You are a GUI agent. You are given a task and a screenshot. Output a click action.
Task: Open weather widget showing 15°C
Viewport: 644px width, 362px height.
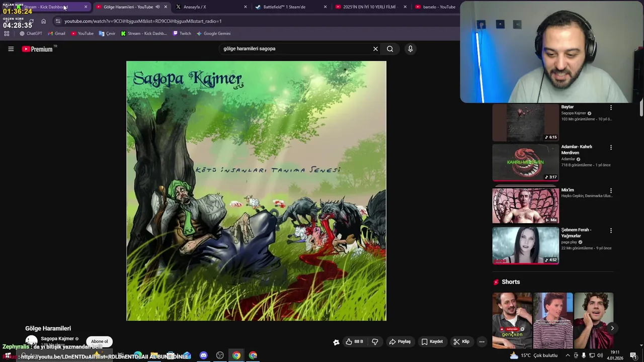tap(533, 355)
